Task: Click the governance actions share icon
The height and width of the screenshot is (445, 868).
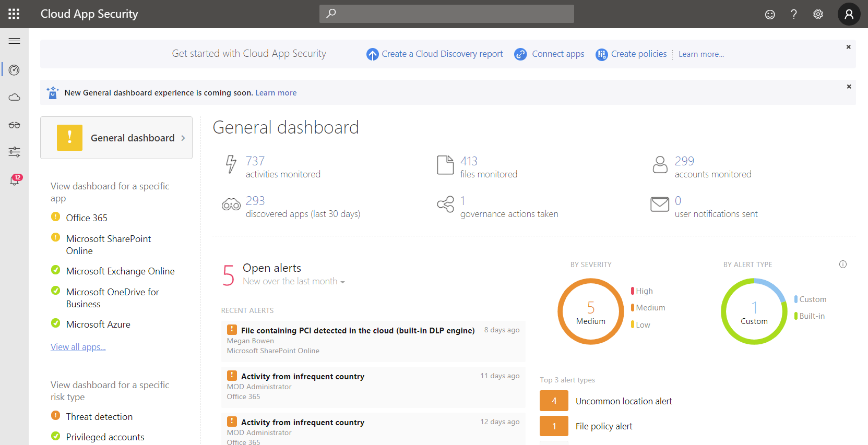Action: (x=446, y=204)
